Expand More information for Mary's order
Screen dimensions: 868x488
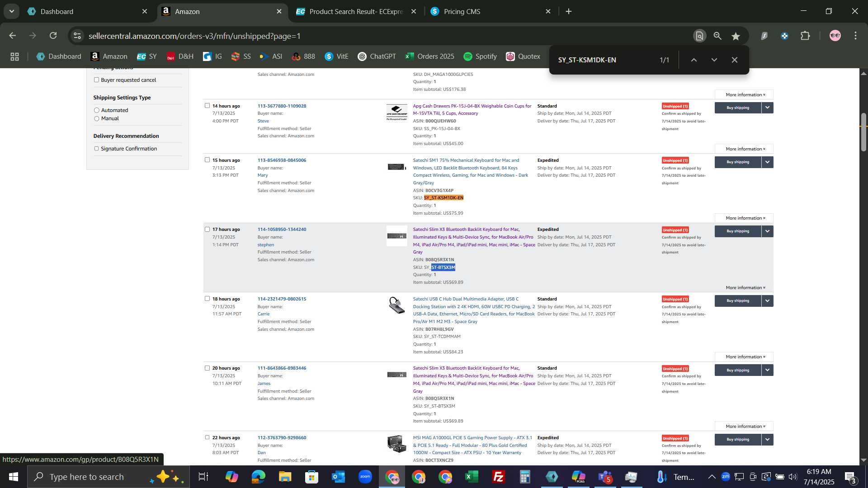click(x=745, y=218)
